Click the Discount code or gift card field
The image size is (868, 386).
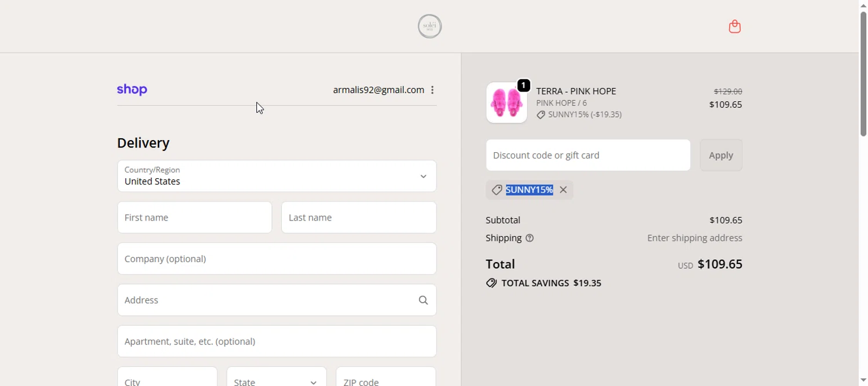coord(588,155)
